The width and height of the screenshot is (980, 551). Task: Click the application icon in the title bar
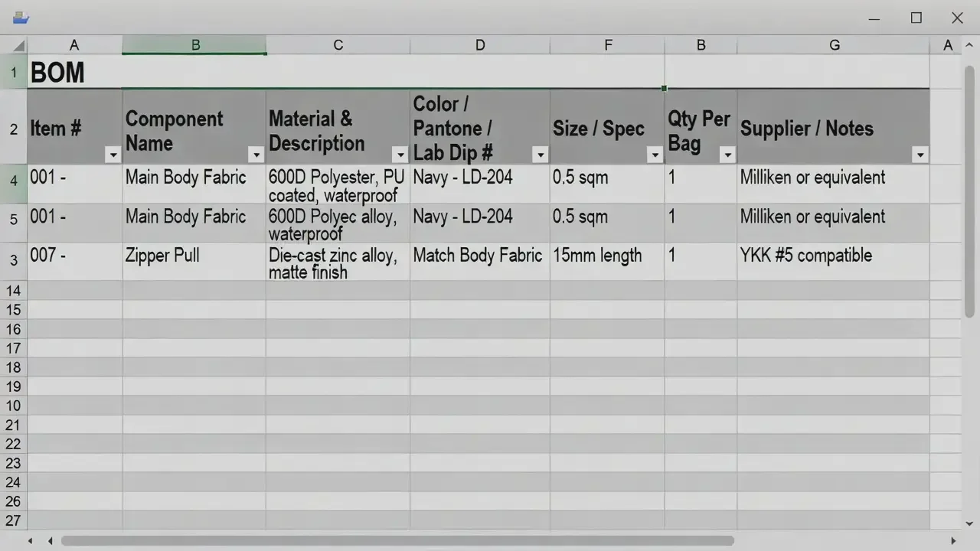click(x=21, y=18)
